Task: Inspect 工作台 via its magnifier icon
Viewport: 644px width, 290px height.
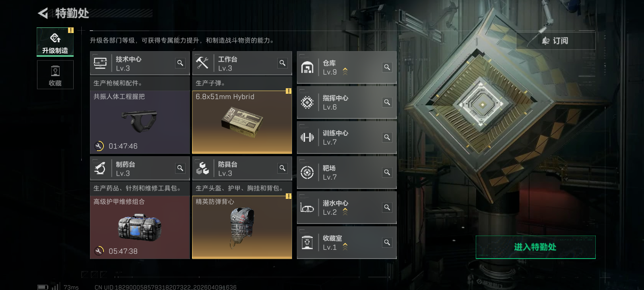Action: 283,63
